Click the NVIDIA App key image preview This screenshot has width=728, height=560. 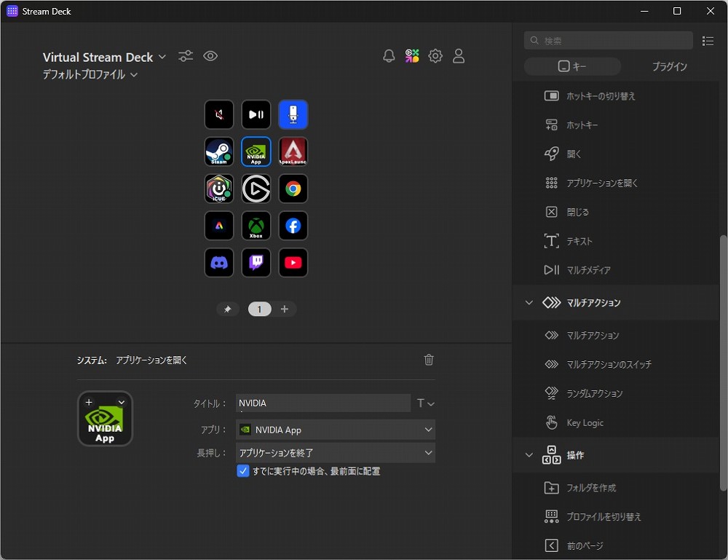[105, 419]
